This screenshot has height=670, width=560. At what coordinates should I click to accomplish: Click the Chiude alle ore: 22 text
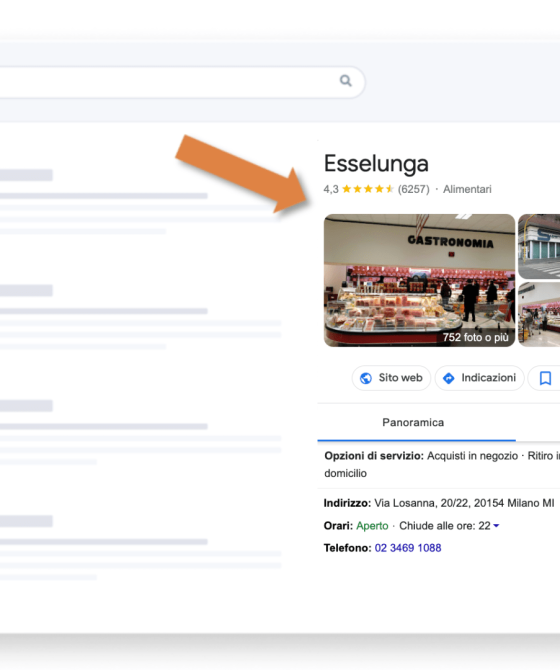click(445, 526)
